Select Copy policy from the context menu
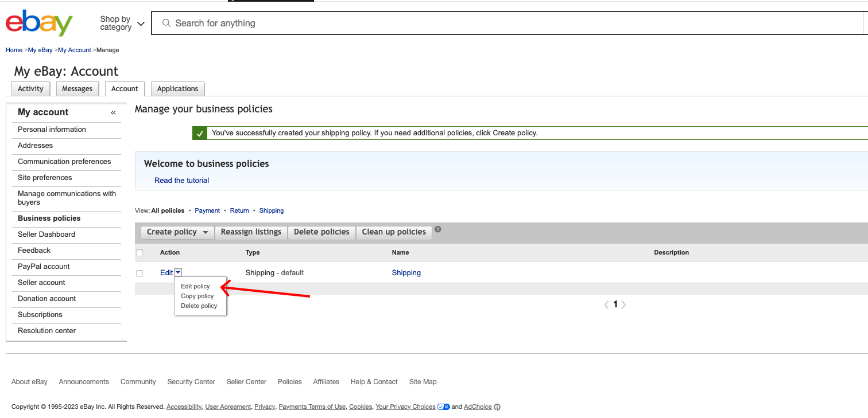The image size is (868, 418). pos(197,296)
